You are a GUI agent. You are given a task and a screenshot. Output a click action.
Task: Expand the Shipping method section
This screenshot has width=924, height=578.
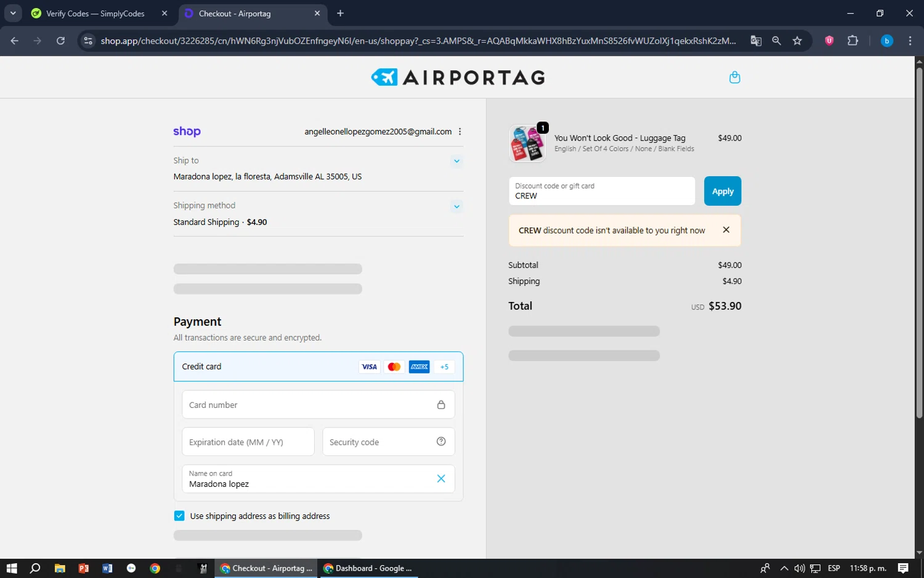pos(456,206)
